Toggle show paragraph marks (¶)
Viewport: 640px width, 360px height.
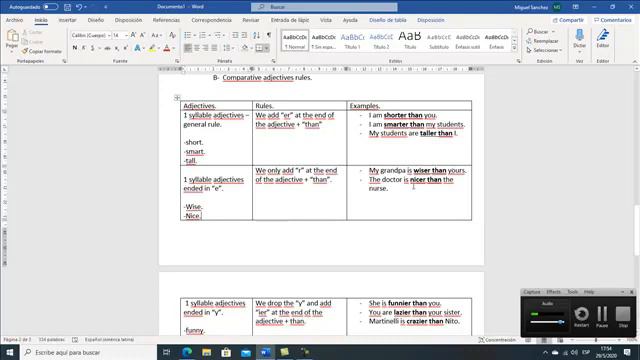coord(269,36)
